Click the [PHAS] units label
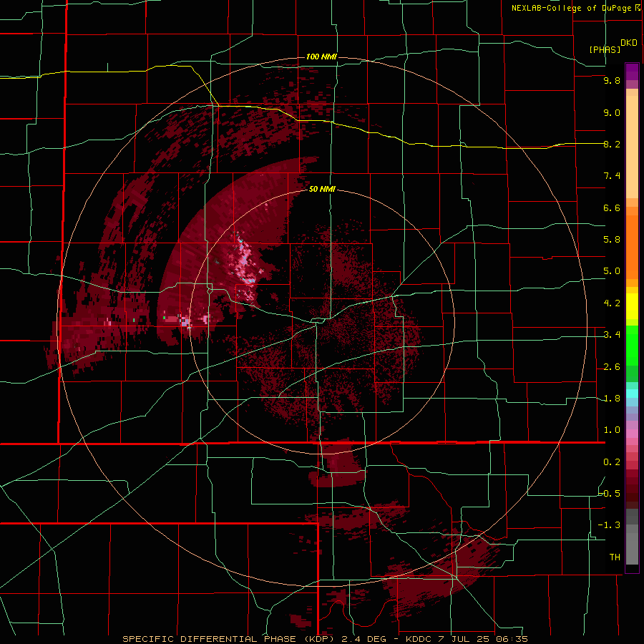This screenshot has width=644, height=644. (605, 49)
